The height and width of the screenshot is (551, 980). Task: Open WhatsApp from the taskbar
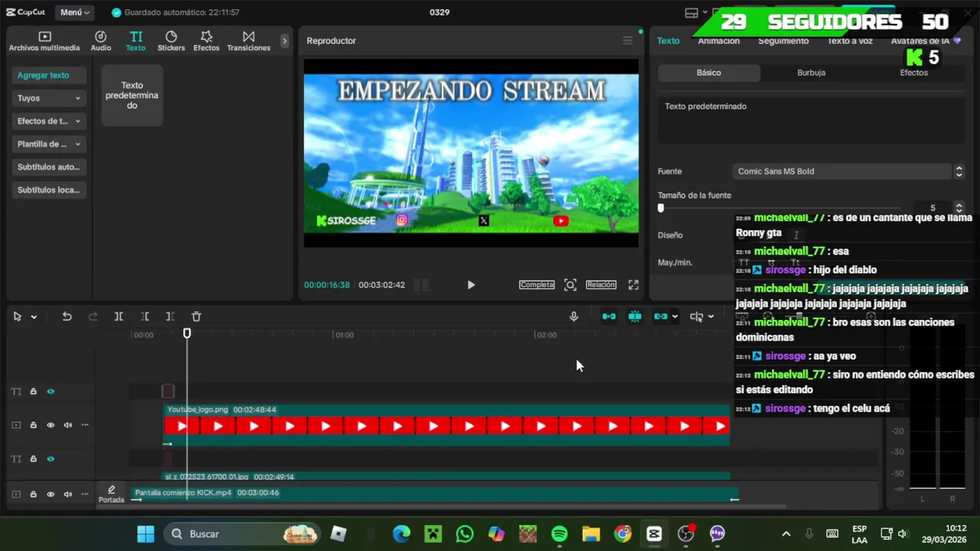(465, 533)
